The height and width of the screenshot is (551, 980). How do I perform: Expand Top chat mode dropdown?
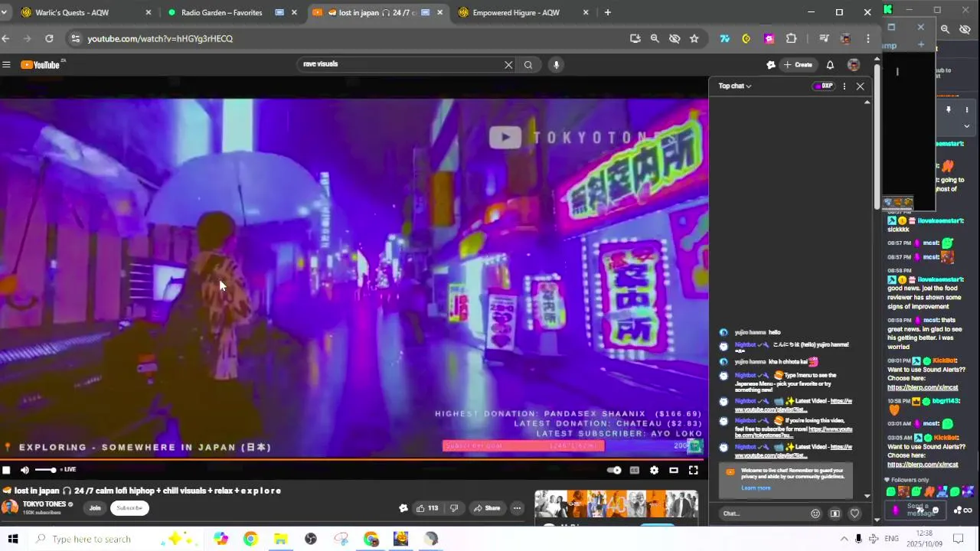click(735, 86)
